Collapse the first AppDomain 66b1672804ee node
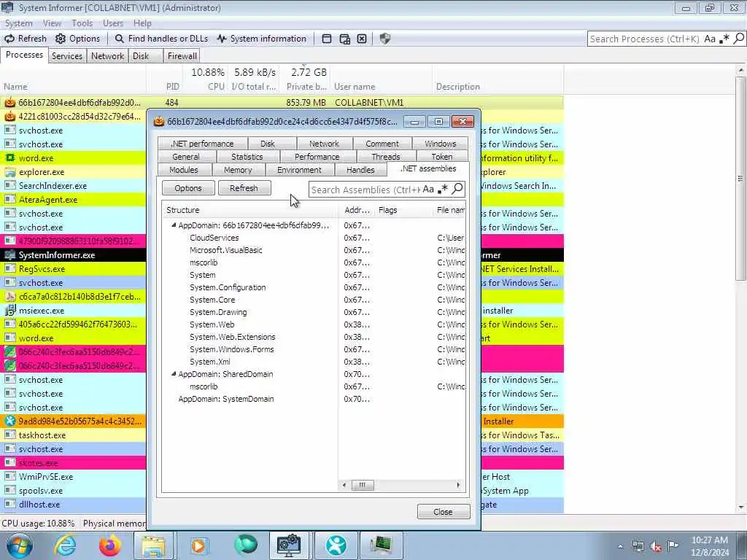 [174, 225]
